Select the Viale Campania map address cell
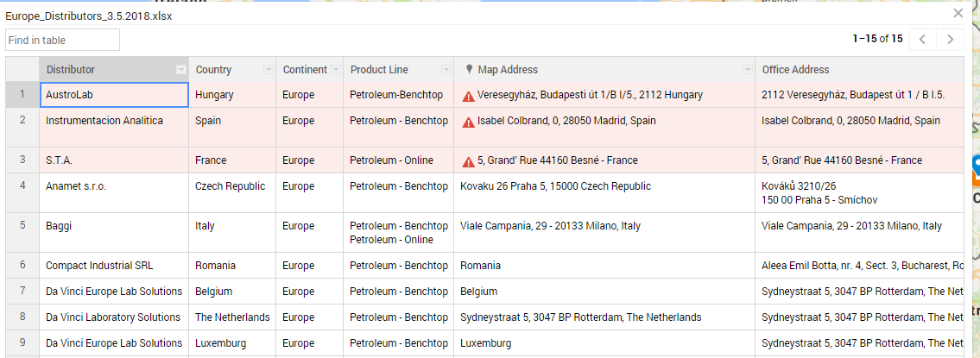The width and height of the screenshot is (980, 358). pos(604,232)
